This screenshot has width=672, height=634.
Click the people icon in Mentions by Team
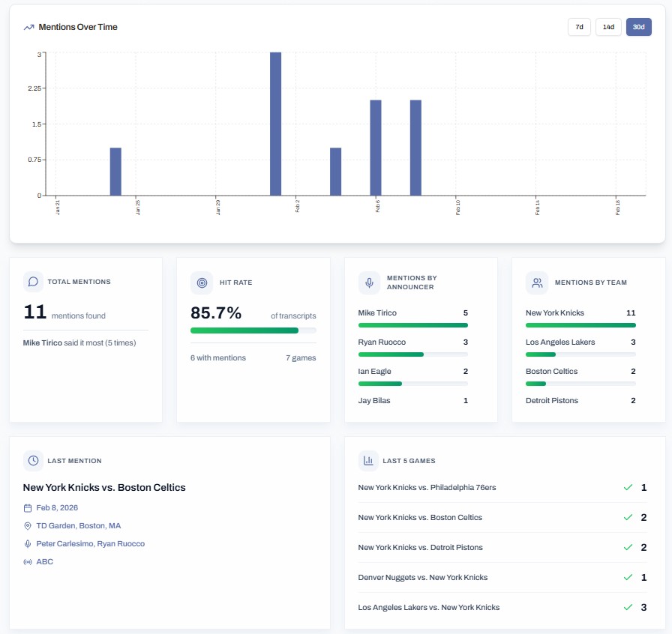(537, 283)
